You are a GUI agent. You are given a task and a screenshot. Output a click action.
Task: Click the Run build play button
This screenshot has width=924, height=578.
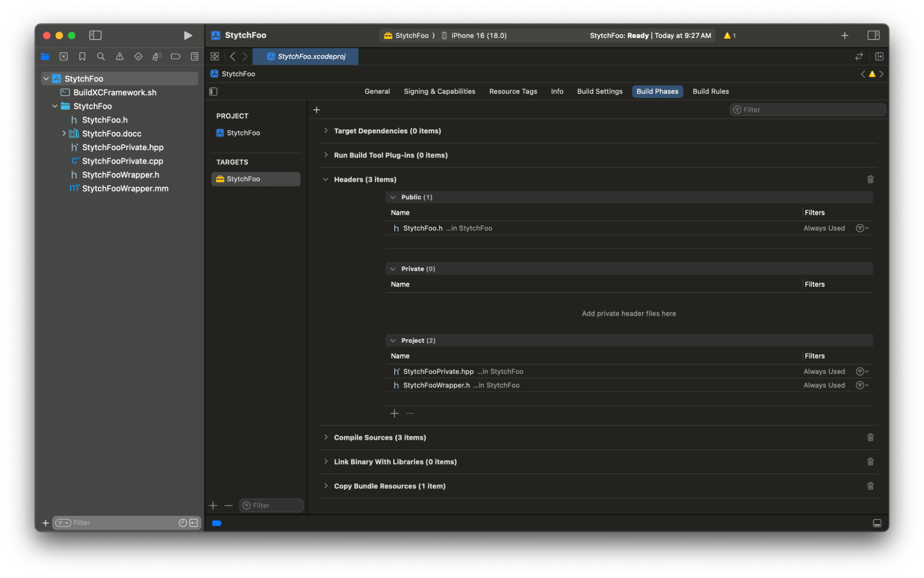[x=188, y=36]
